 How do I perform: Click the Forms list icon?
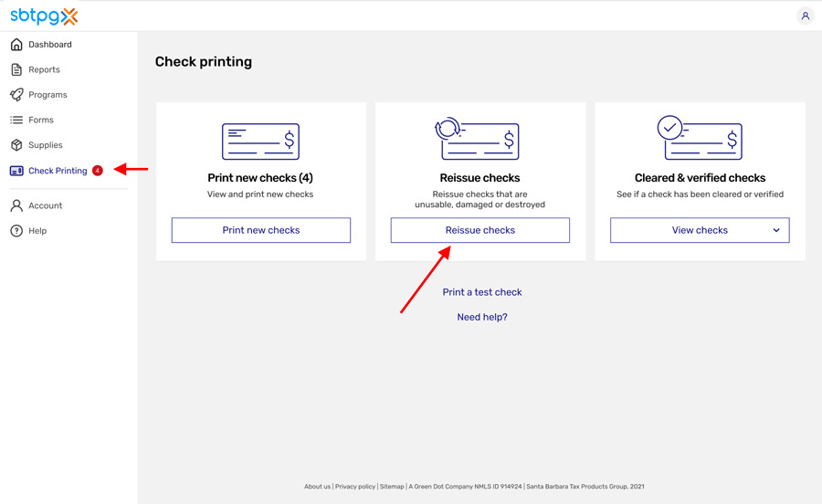(16, 120)
